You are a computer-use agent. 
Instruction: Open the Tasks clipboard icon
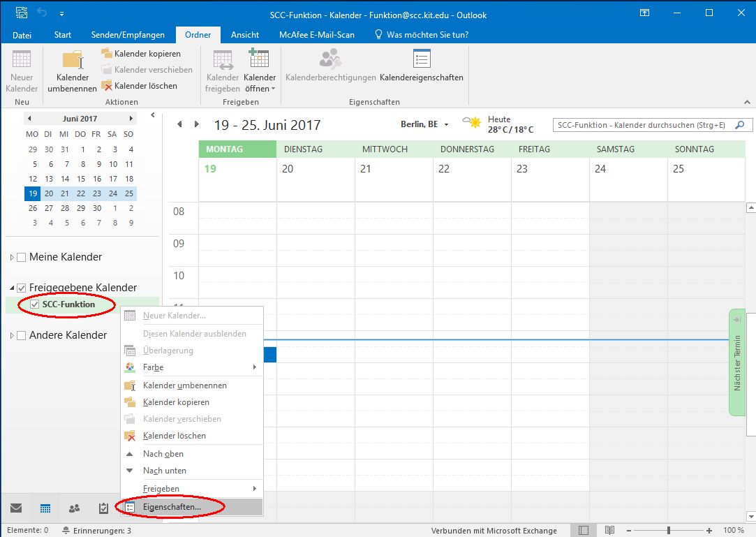(x=103, y=508)
